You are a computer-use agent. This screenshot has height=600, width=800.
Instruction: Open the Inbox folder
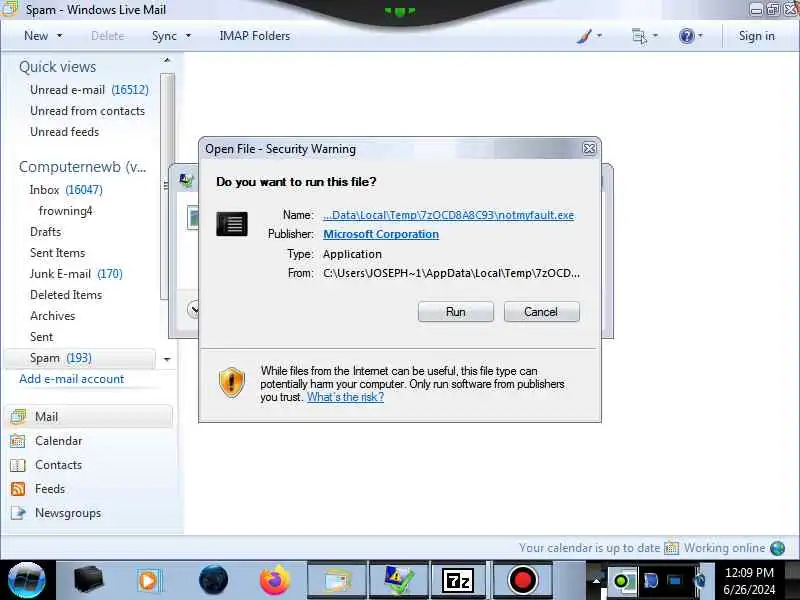coord(66,190)
